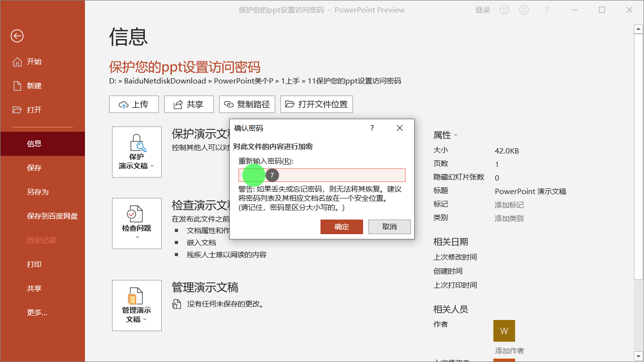The width and height of the screenshot is (644, 362).
Task: Click the back arrow icon in the sidebar
Action: [17, 36]
